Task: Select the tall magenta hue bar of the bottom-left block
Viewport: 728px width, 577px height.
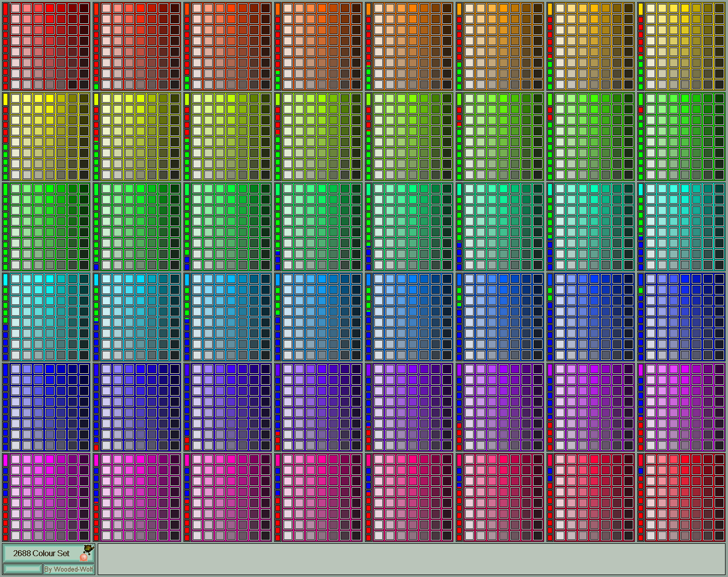Action: tap(5, 461)
